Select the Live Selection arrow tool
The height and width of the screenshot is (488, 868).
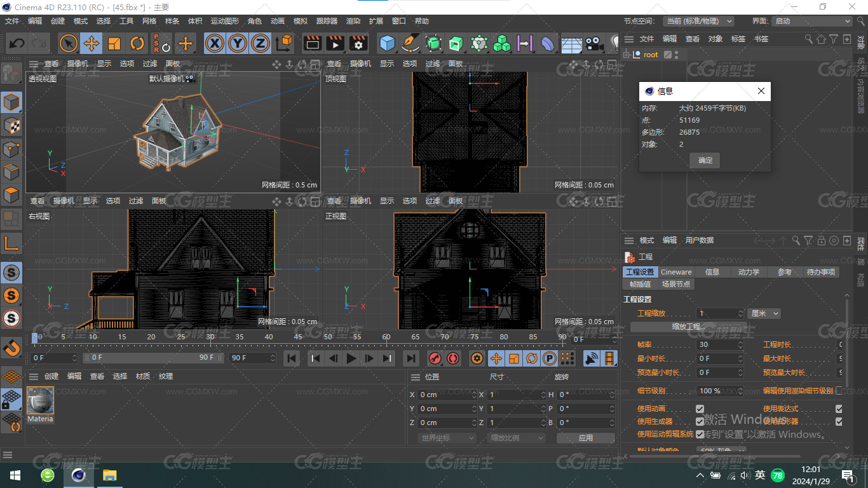[69, 43]
